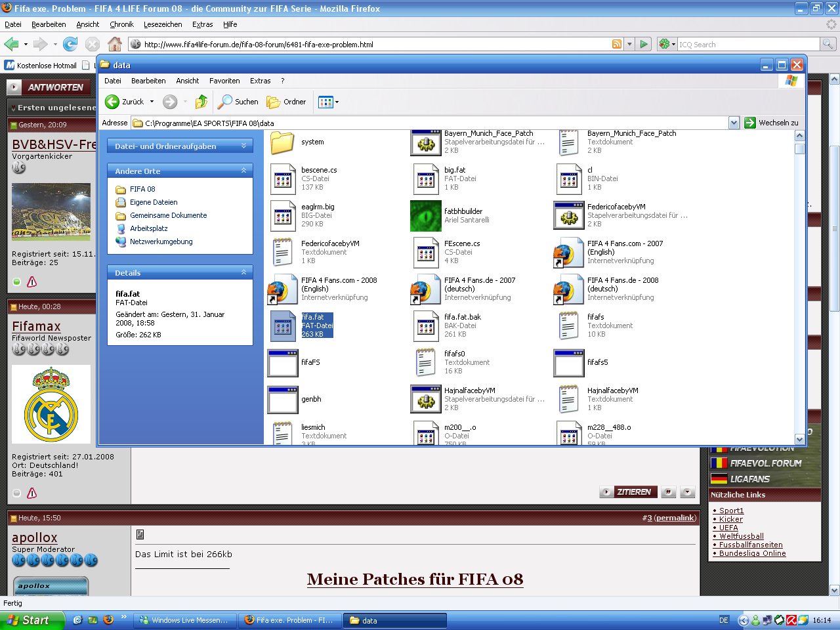Open the fatbhbuilder green eye application

(426, 216)
